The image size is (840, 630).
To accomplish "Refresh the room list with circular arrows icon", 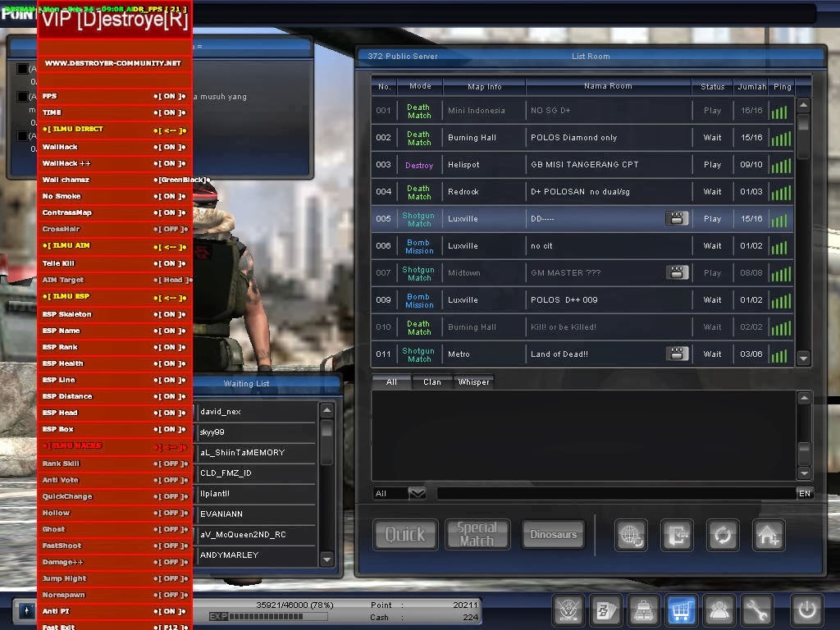I will click(x=722, y=534).
